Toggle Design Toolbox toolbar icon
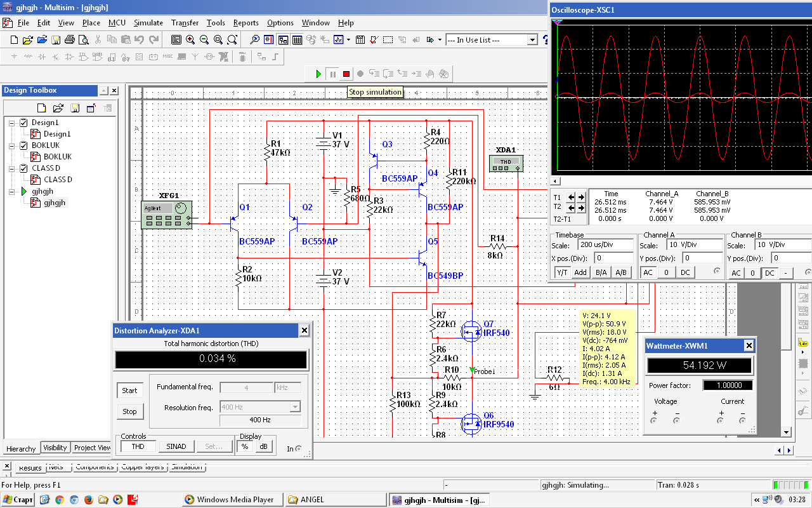 click(282, 39)
